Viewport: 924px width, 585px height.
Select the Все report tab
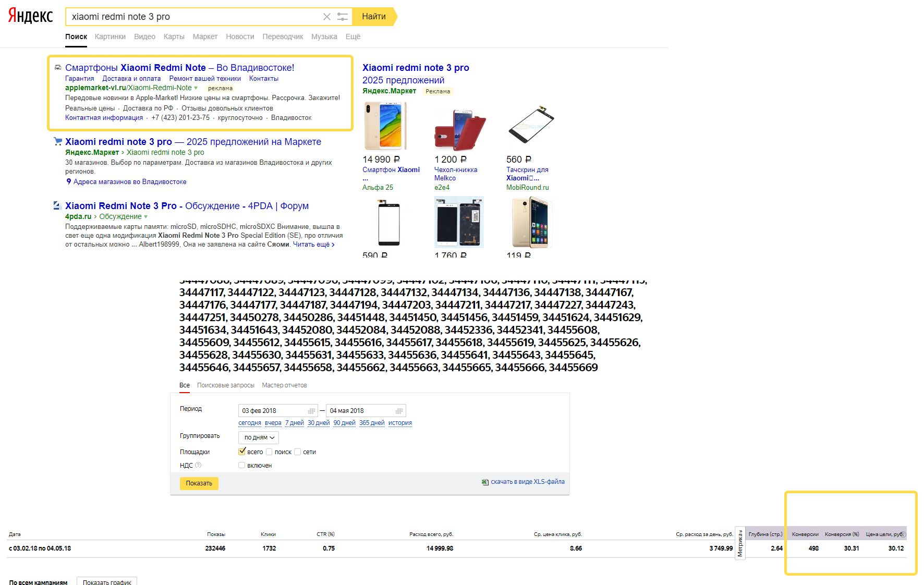click(185, 385)
